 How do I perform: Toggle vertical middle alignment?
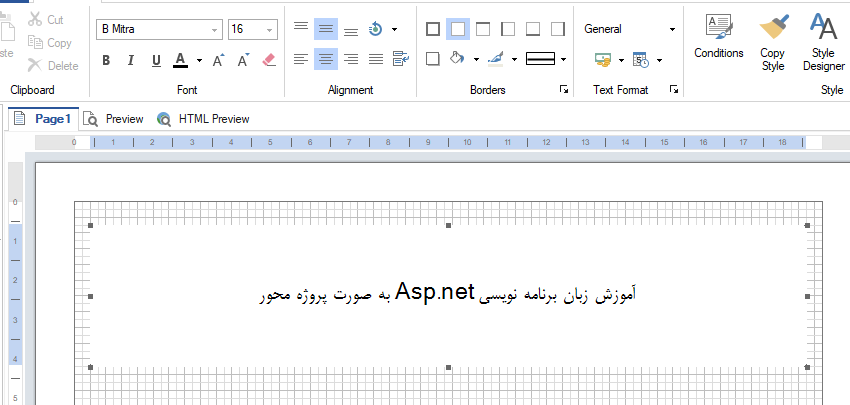(x=326, y=29)
